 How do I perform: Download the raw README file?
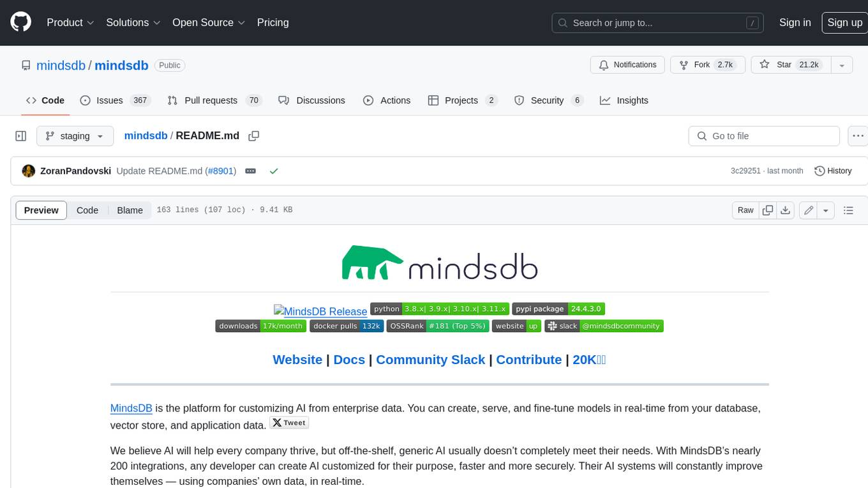[x=786, y=210]
